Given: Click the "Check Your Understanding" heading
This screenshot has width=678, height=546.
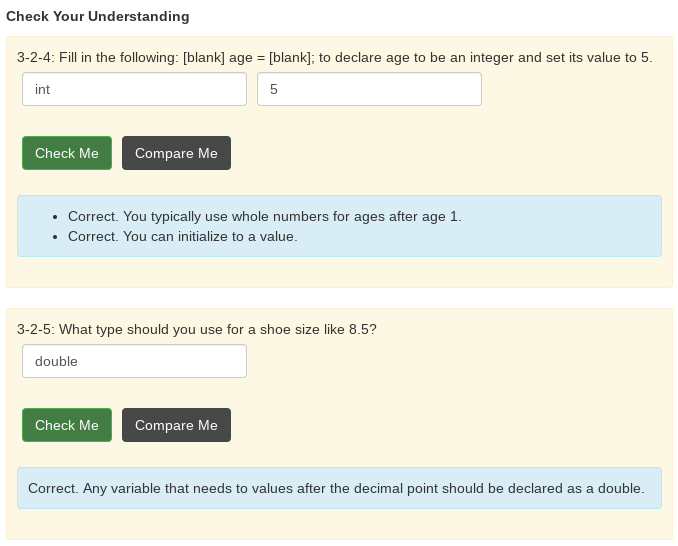Looking at the screenshot, I should [x=97, y=16].
